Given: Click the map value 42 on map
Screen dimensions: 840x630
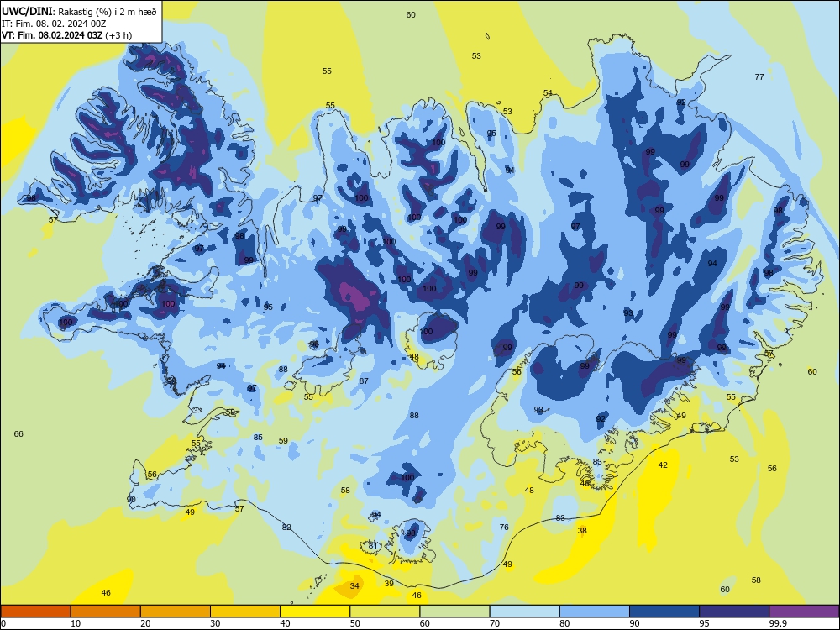Looking at the screenshot, I should [x=663, y=465].
